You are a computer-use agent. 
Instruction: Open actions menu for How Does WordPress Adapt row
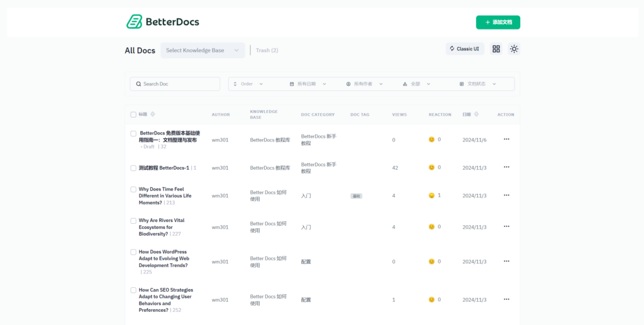coord(506,261)
